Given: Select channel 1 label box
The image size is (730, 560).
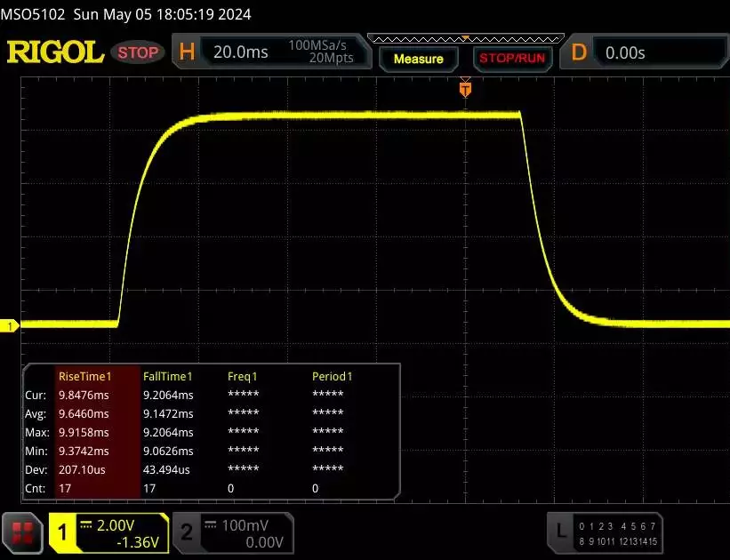Looking at the screenshot, I should click(62, 532).
